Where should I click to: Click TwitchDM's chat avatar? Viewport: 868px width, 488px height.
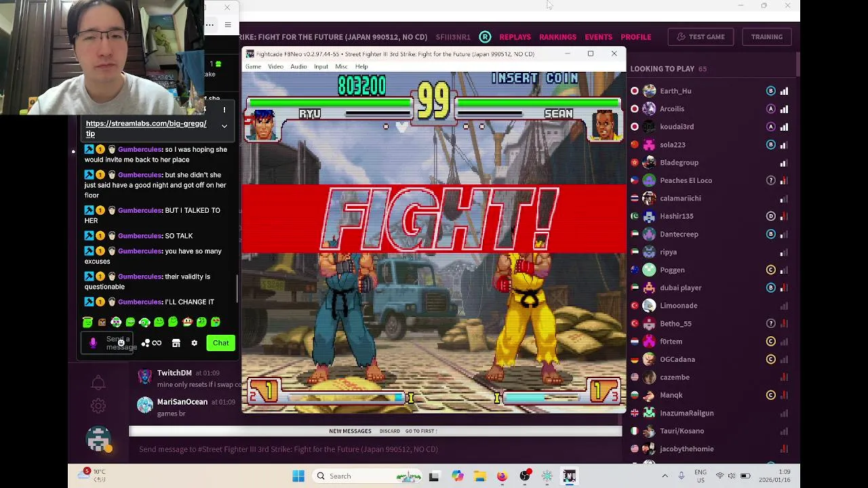(144, 375)
